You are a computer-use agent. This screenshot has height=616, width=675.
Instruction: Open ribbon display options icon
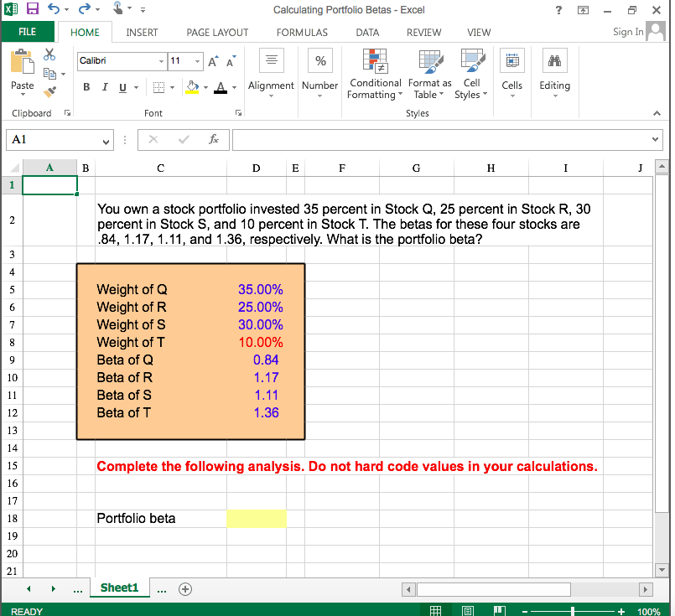click(x=583, y=10)
